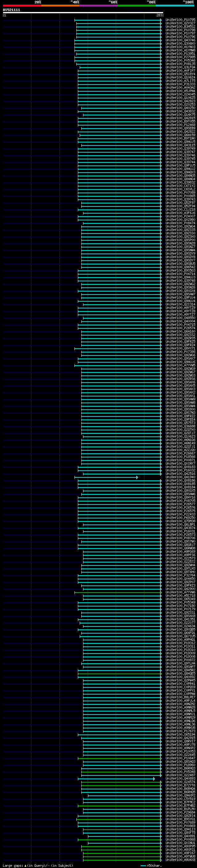Select the row labeled UniRef100_Q14K75
This screenshot has width=197, height=868.
tap(180, 115)
